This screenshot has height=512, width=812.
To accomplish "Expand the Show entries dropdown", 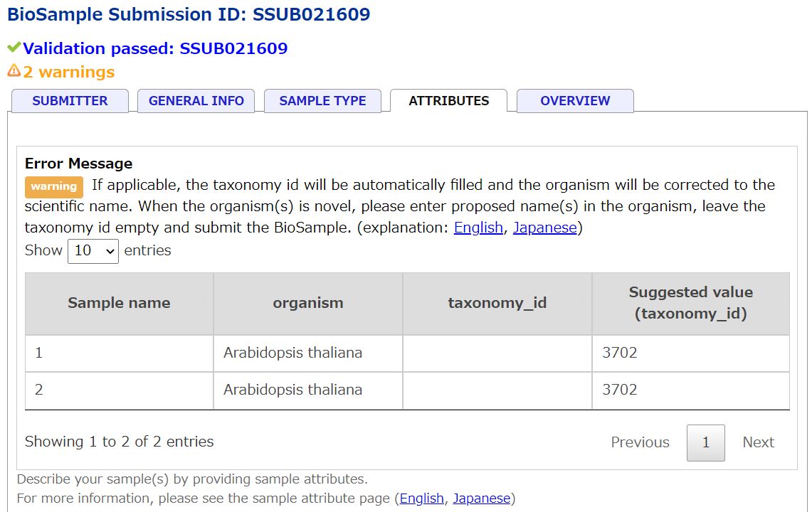I will (x=93, y=251).
